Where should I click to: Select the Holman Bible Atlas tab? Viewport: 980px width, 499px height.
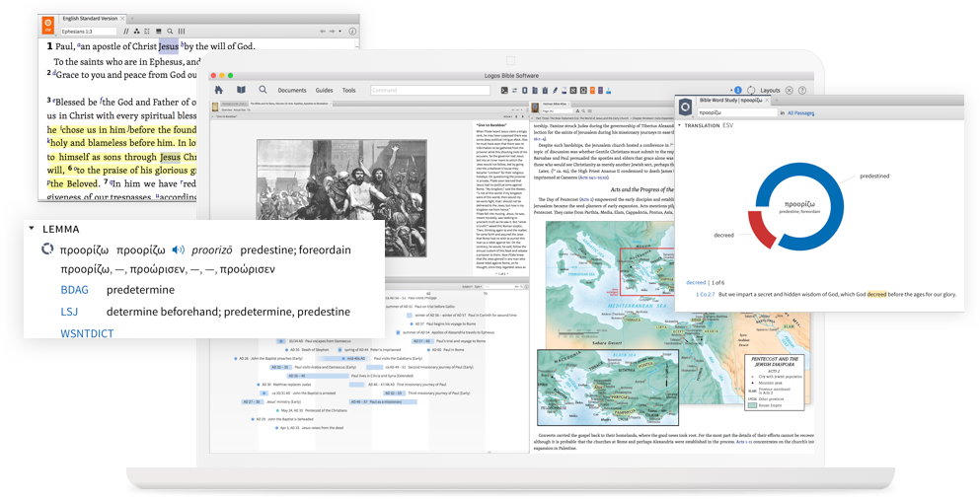click(555, 104)
